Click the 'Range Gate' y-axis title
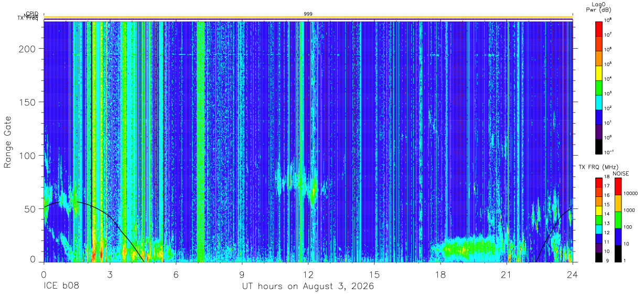The height and width of the screenshot is (297, 644). click(8, 142)
